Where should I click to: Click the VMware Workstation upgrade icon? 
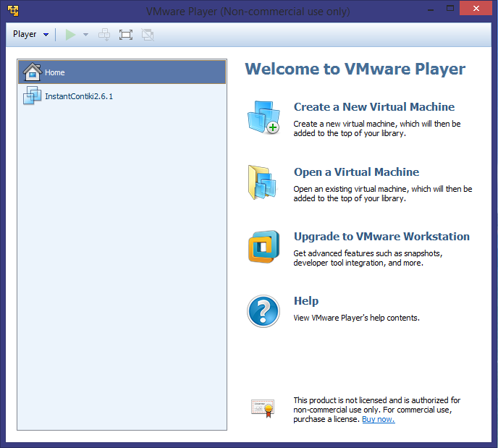(264, 247)
